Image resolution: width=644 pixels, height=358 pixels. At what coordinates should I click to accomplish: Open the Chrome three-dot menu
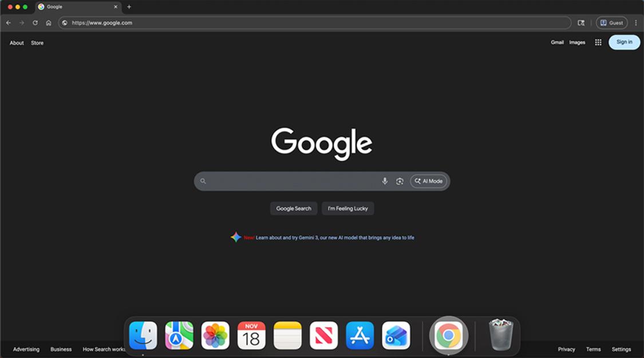pyautogui.click(x=636, y=23)
